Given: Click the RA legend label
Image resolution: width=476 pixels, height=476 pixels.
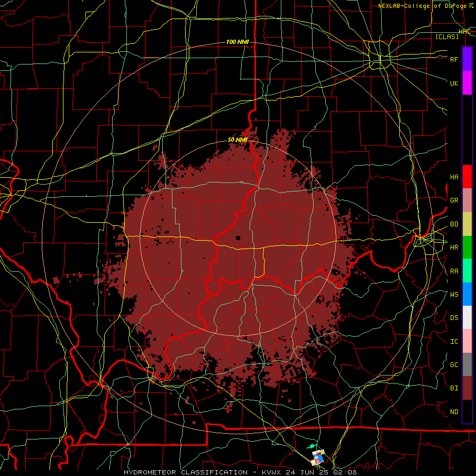Looking at the screenshot, I should coord(454,271).
